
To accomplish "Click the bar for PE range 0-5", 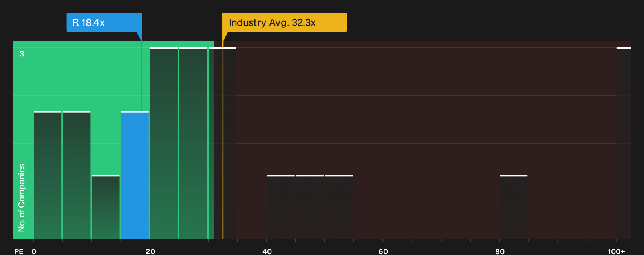I will coord(48,175).
